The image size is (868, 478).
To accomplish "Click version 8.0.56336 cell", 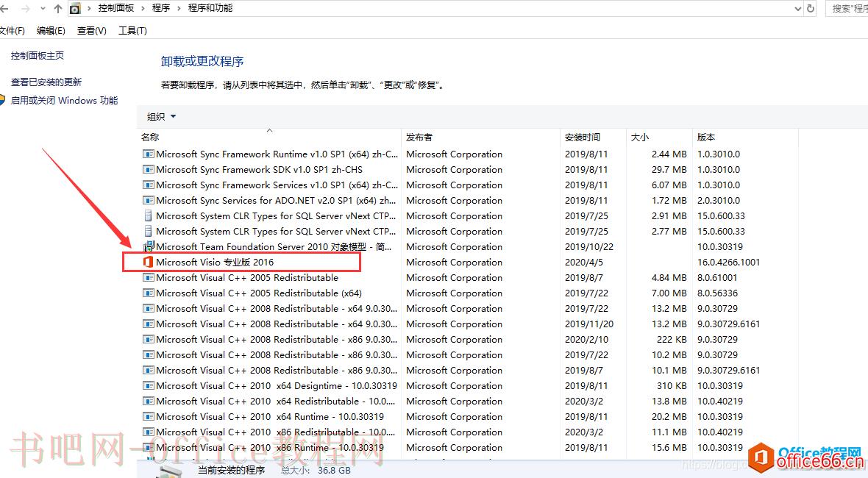I will [717, 293].
